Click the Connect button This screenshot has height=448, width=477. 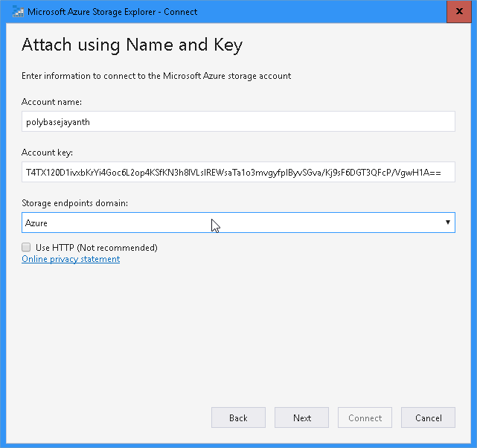[x=365, y=417]
